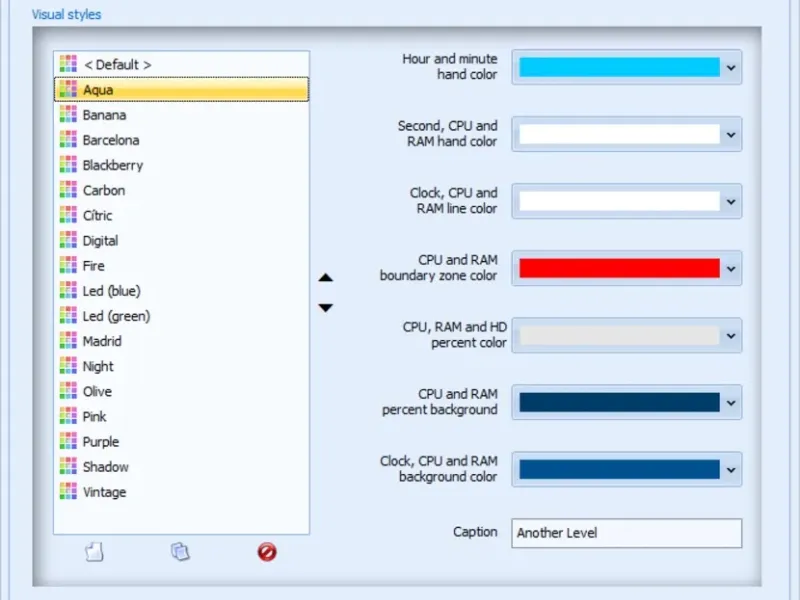Image resolution: width=800 pixels, height=600 pixels.
Task: Open second, CPU and RAM hand color dropdown arrow
Action: [731, 135]
